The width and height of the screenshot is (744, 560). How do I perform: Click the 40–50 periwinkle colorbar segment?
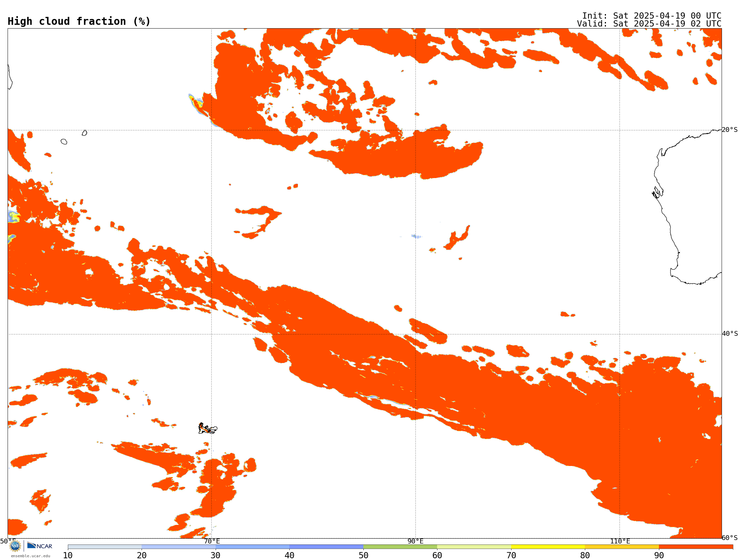coord(326,547)
